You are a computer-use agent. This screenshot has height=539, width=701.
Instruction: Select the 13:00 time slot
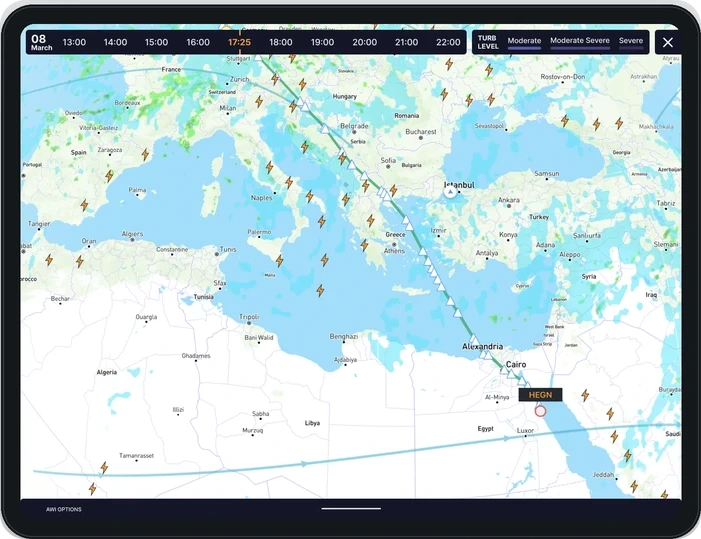click(x=74, y=42)
